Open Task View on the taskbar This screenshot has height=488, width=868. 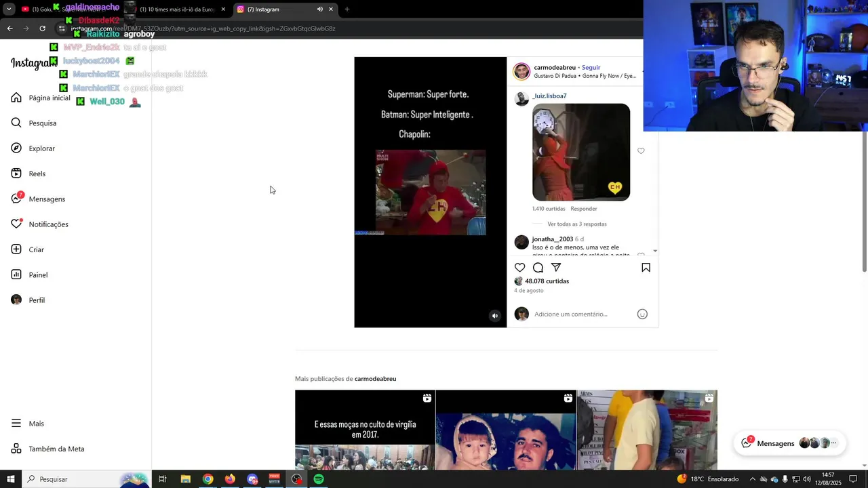(163, 479)
